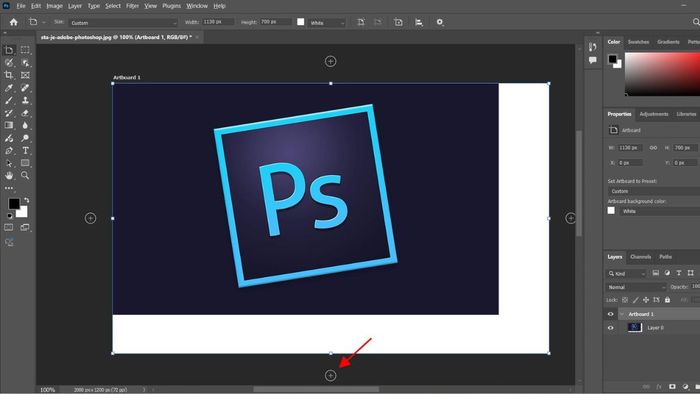Screen dimensions: 700x394
Task: Open the Size preset dropdown showing Custom
Action: pos(124,22)
